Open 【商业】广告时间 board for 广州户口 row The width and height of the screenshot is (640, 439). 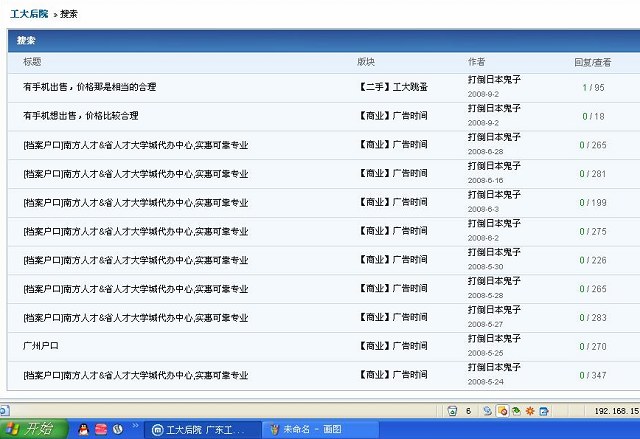point(392,347)
